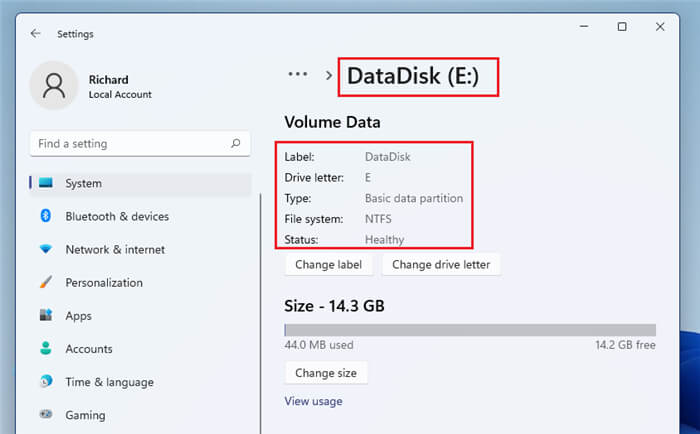
Task: Click the NTFS file system value
Action: (x=378, y=219)
